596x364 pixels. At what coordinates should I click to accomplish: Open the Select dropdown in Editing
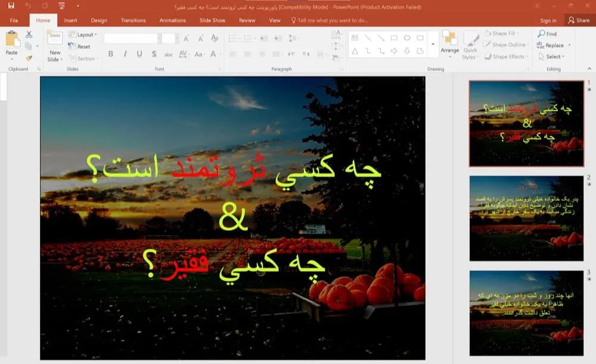pyautogui.click(x=551, y=57)
